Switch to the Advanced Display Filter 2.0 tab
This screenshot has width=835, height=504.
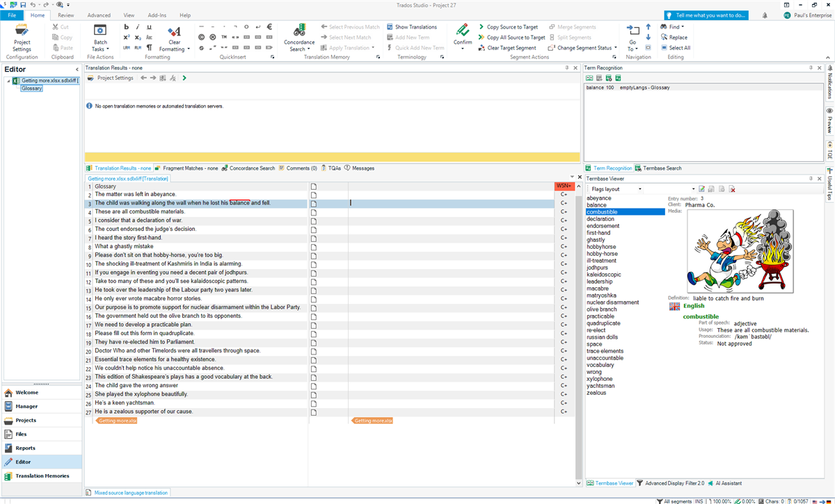point(671,483)
